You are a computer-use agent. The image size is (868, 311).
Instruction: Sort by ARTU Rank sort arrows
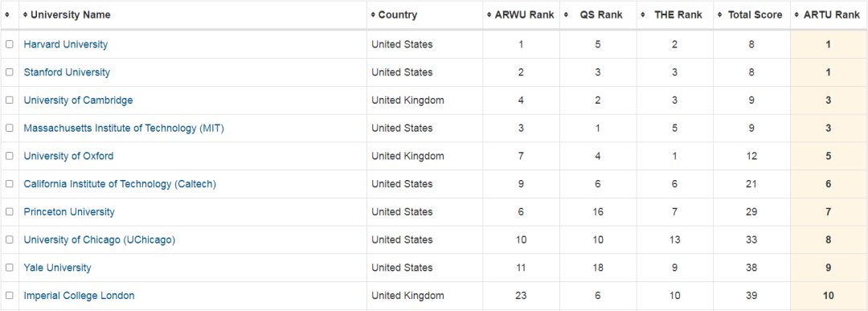coord(796,15)
